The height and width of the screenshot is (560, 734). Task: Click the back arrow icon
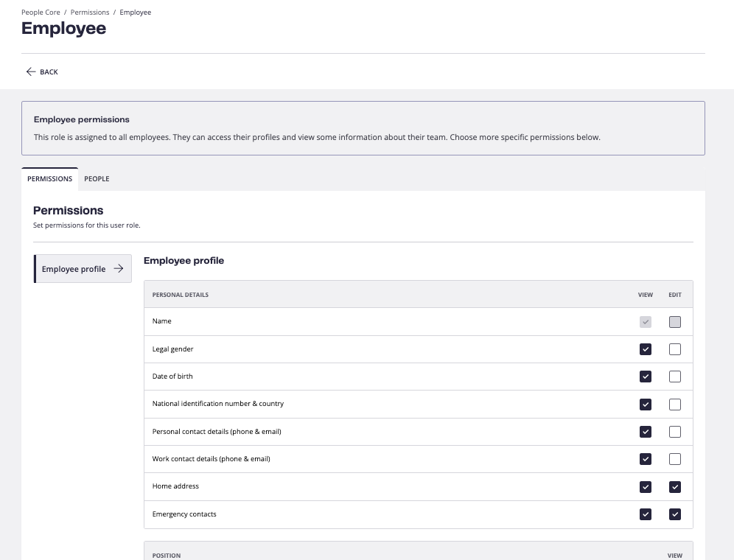pyautogui.click(x=31, y=71)
